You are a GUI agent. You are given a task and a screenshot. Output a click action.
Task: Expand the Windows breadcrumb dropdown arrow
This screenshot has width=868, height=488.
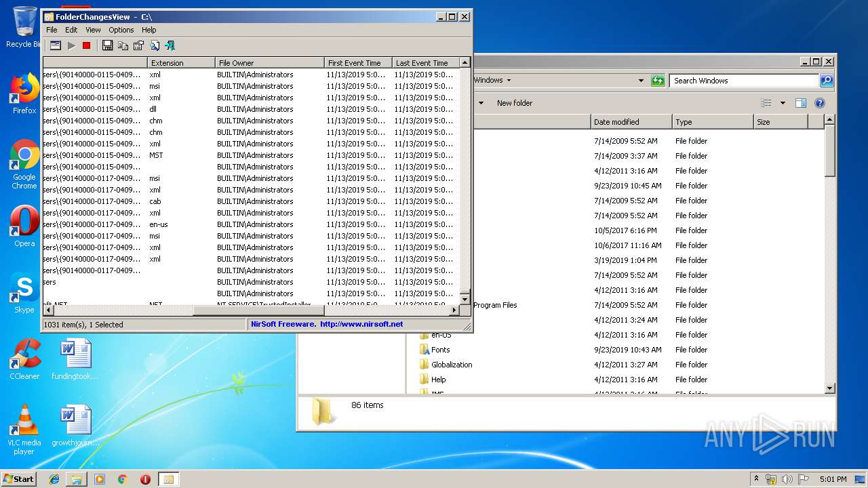tap(509, 80)
